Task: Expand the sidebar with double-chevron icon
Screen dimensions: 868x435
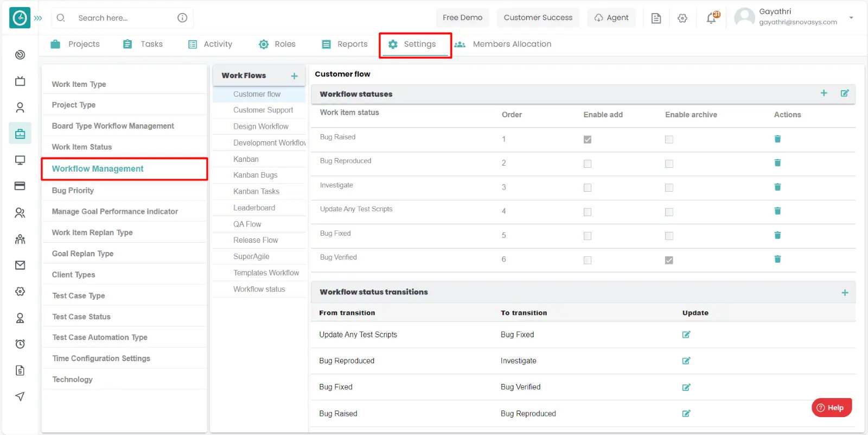Action: pos(38,18)
